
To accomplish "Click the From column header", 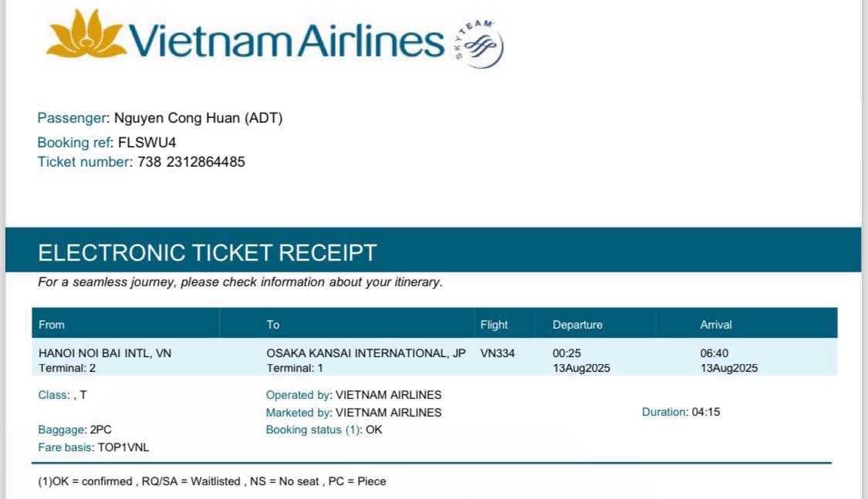I will click(x=52, y=325).
